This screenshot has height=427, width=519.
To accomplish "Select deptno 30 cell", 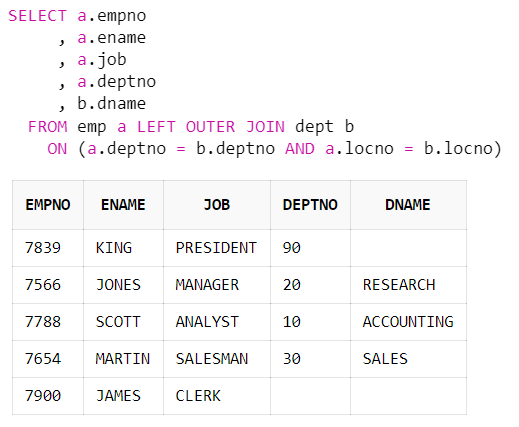I will tap(310, 359).
